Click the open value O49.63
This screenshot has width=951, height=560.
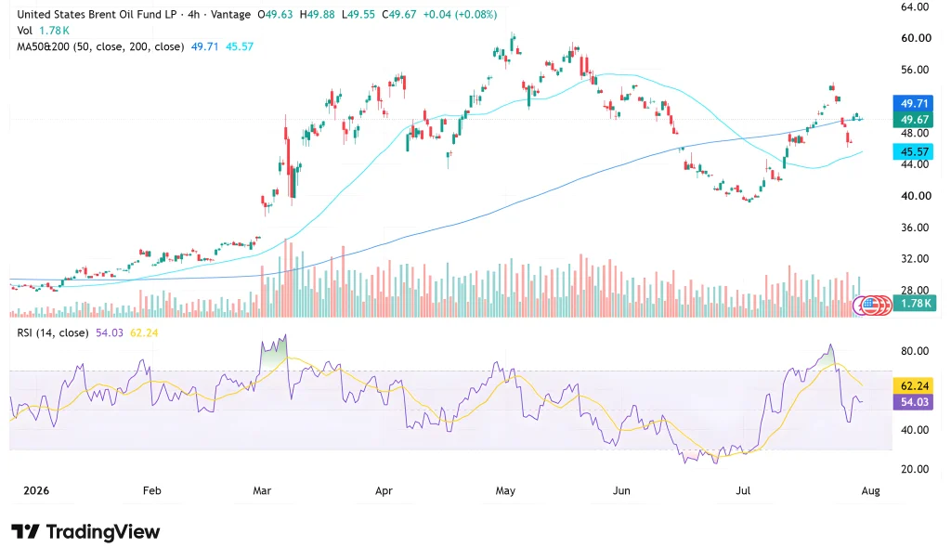(x=275, y=14)
